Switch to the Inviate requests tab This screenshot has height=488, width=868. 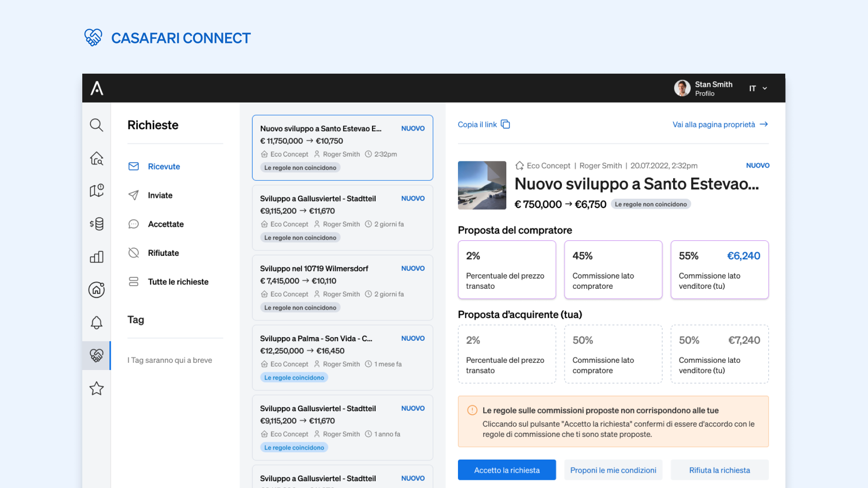[x=160, y=195]
